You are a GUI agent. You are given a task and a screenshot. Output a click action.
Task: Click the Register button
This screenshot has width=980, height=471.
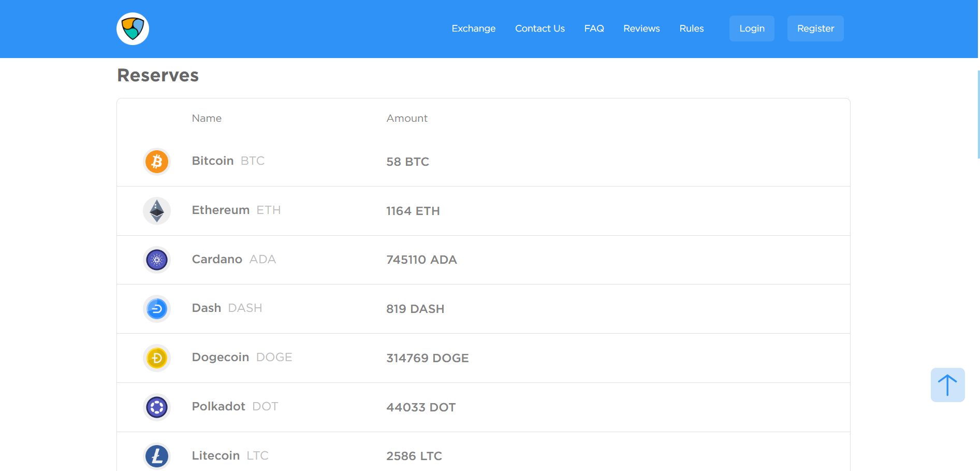tap(815, 28)
